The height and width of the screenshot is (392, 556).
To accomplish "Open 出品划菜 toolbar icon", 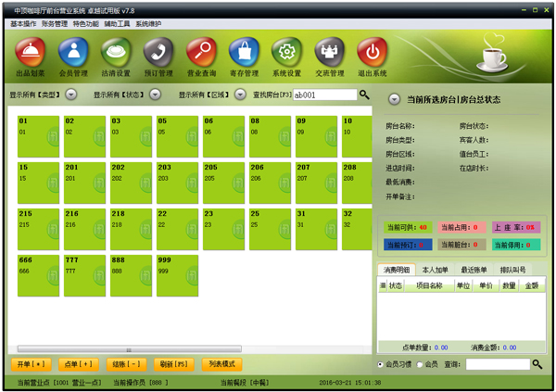I will pos(31,53).
